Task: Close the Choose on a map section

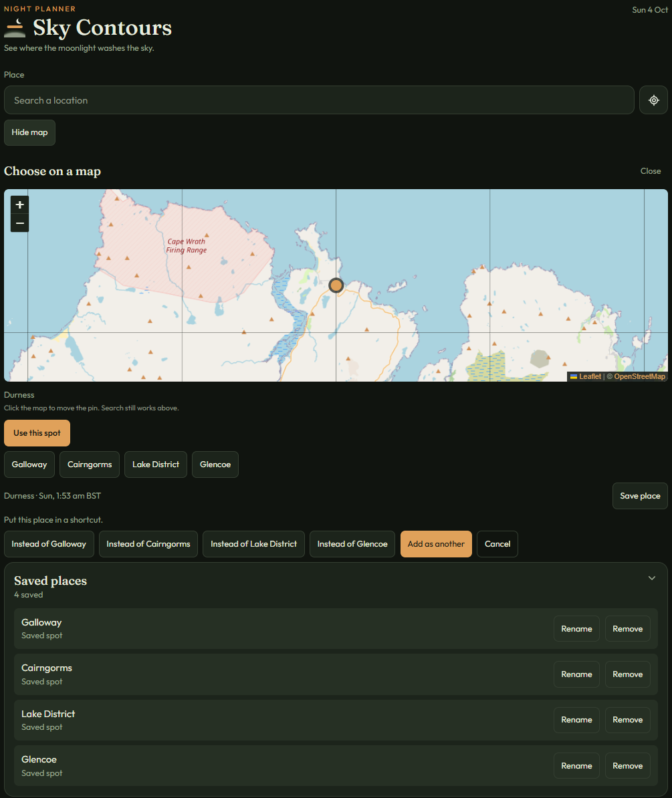Action: (x=651, y=171)
